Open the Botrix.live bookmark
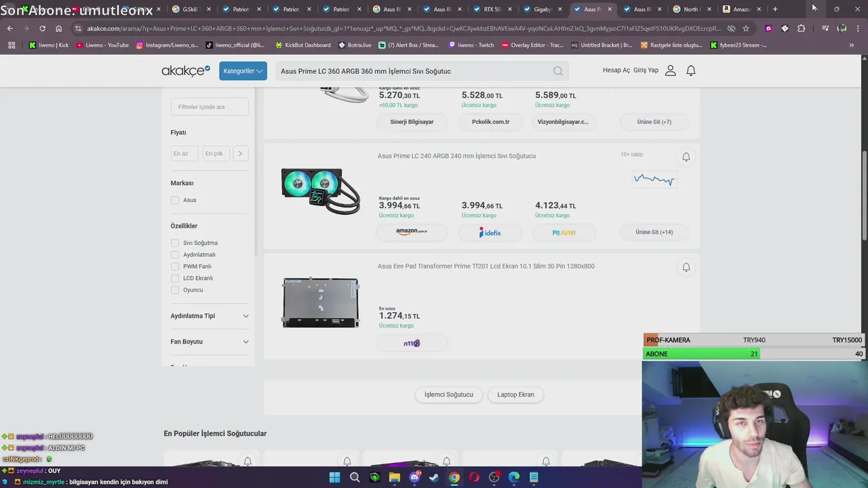868x488 pixels. 355,45
